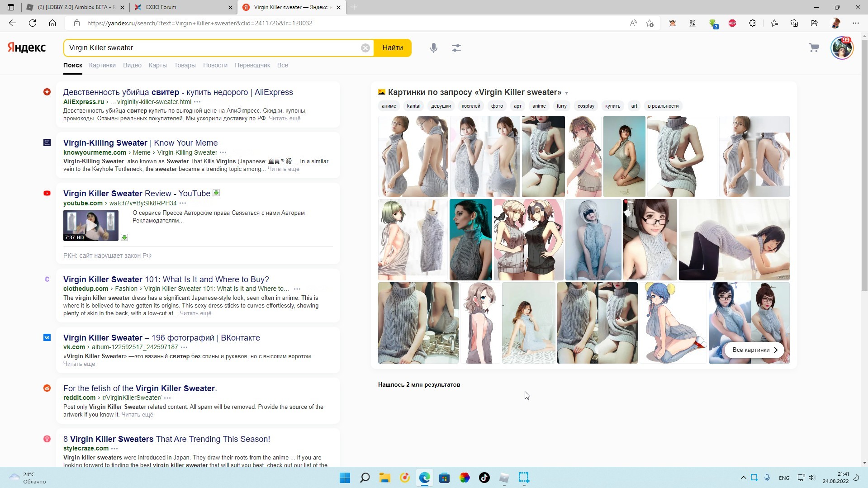
Task: Open more options for stylecraze.com result
Action: tap(114, 449)
